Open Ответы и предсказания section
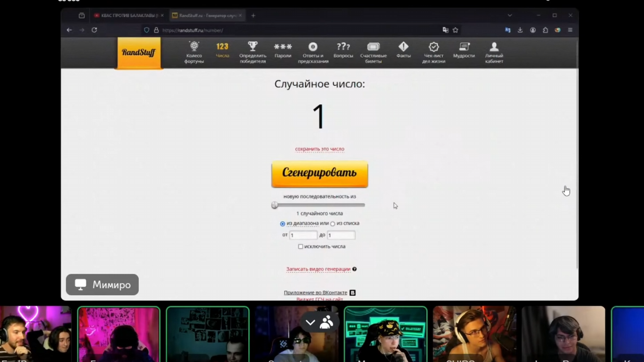The width and height of the screenshot is (644, 362). [x=313, y=53]
